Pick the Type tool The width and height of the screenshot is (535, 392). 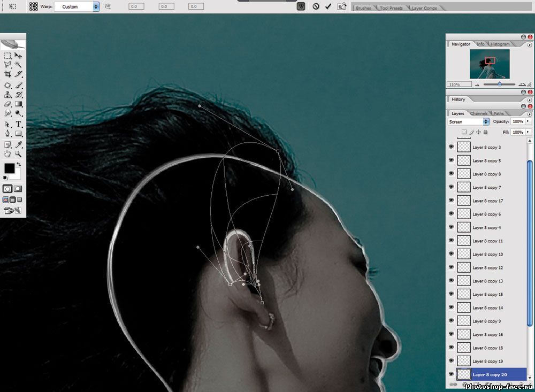click(x=18, y=124)
